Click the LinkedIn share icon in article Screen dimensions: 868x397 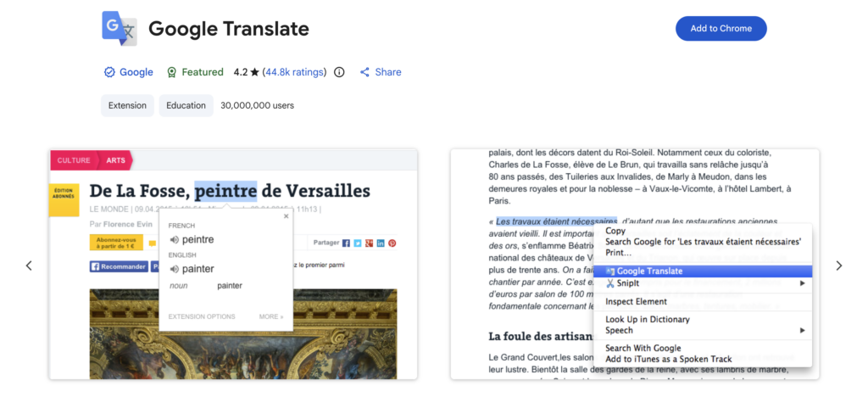pos(381,243)
